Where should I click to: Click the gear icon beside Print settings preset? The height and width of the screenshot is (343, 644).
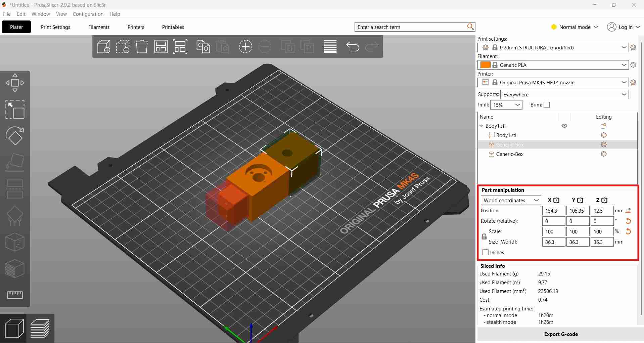pyautogui.click(x=633, y=47)
